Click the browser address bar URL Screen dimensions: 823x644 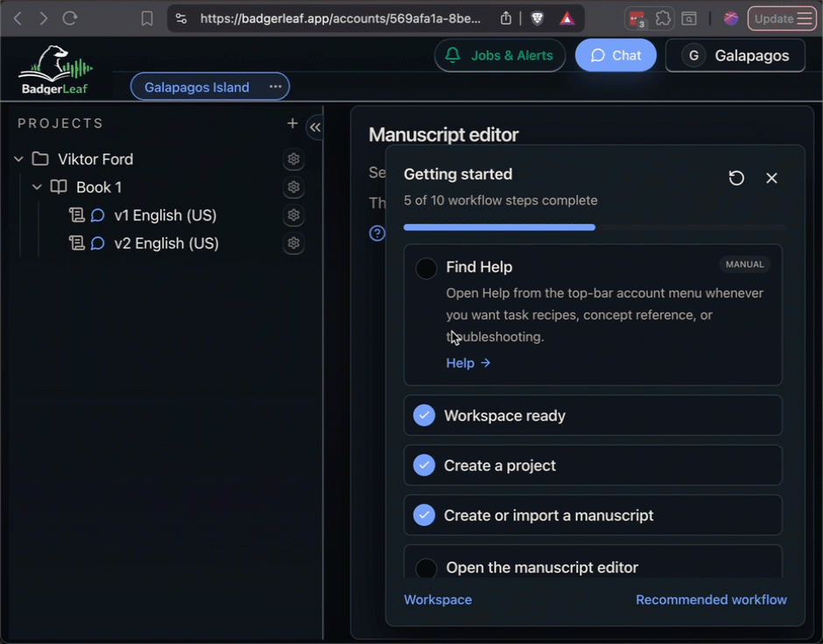pos(340,19)
